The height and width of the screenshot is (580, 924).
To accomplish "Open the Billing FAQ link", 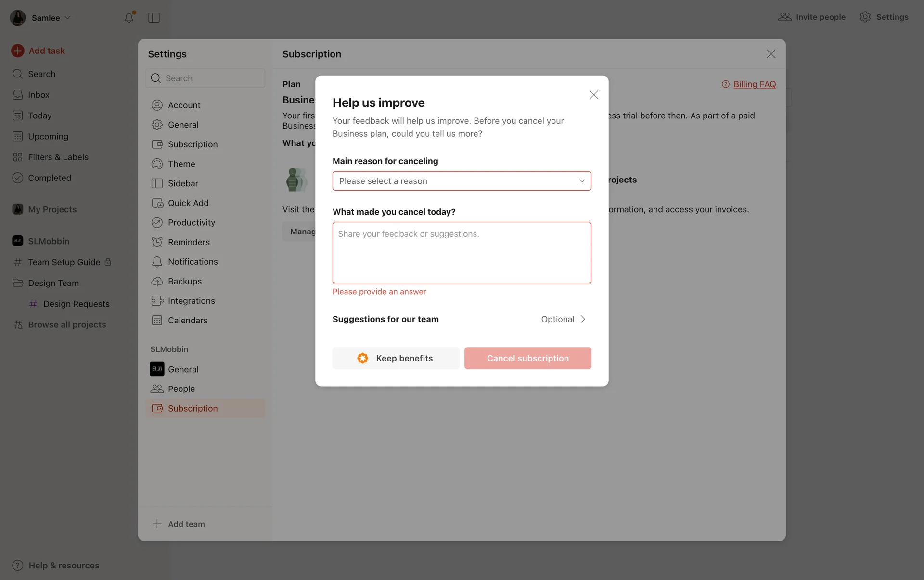I will 754,84.
